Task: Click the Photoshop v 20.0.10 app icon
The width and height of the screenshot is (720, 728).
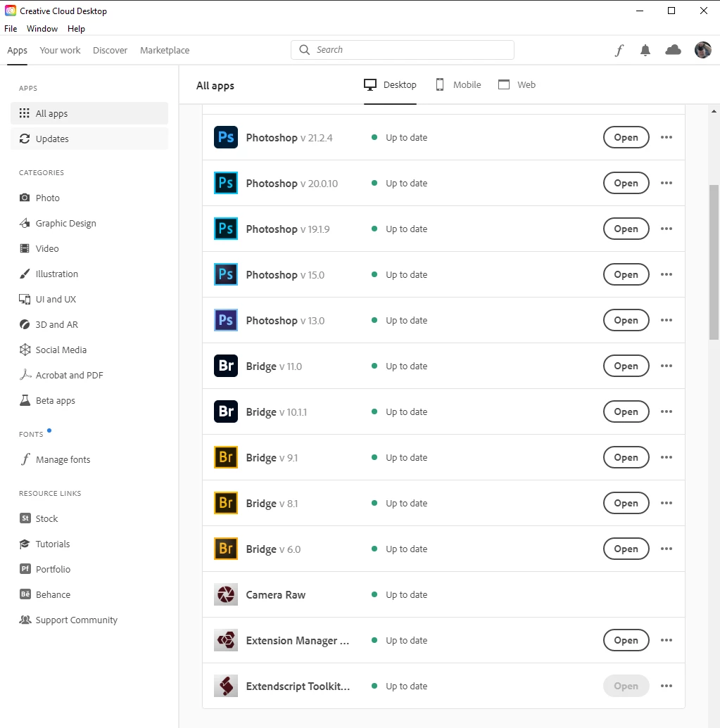Action: pos(226,183)
